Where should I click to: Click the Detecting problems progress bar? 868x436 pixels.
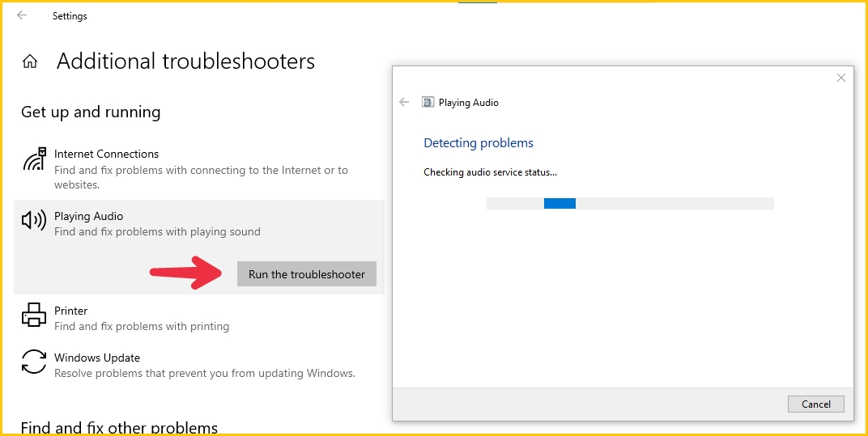tap(630, 203)
